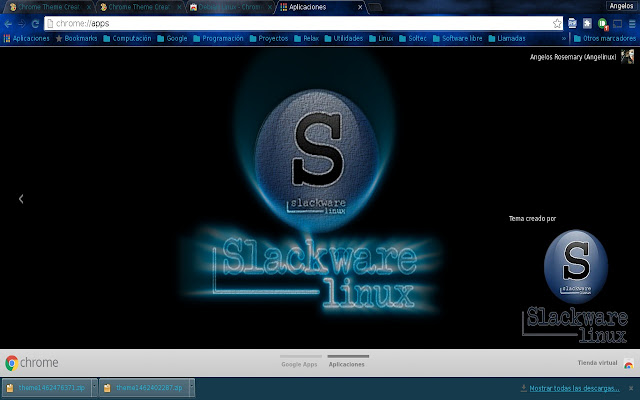Expand options arrow for theme1462476371.zip
Image resolution: width=640 pixels, height=400 pixels.
tap(94, 388)
